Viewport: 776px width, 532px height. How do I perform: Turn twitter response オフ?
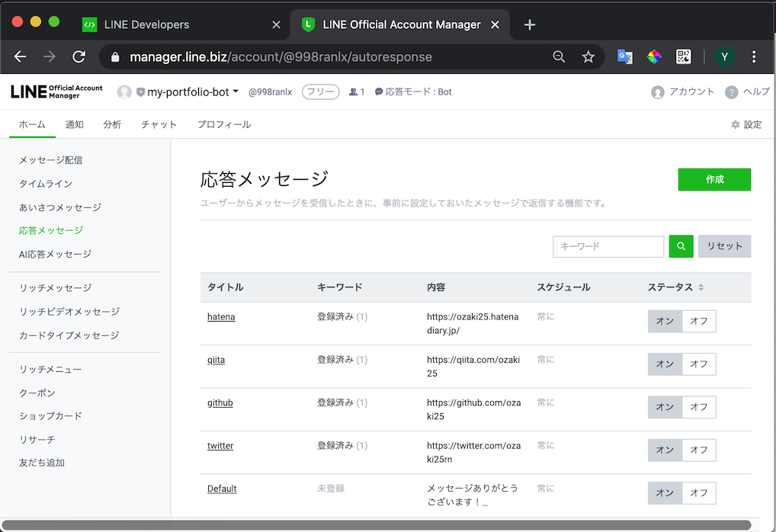[x=699, y=450]
